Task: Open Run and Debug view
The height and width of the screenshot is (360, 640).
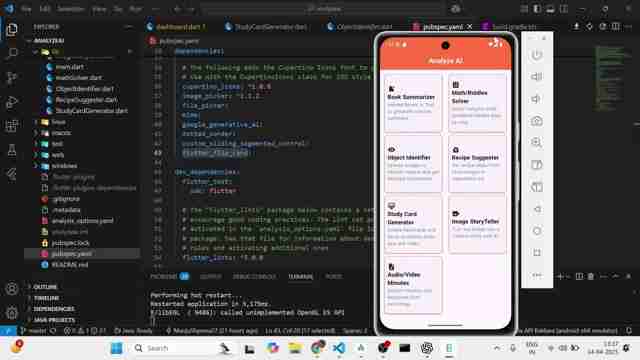Action: coord(12,102)
